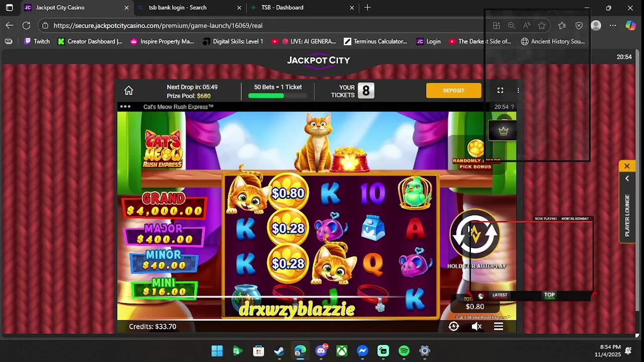The height and width of the screenshot is (362, 644).
Task: Open the Ancient History Sou... bookmark
Action: [x=552, y=41]
